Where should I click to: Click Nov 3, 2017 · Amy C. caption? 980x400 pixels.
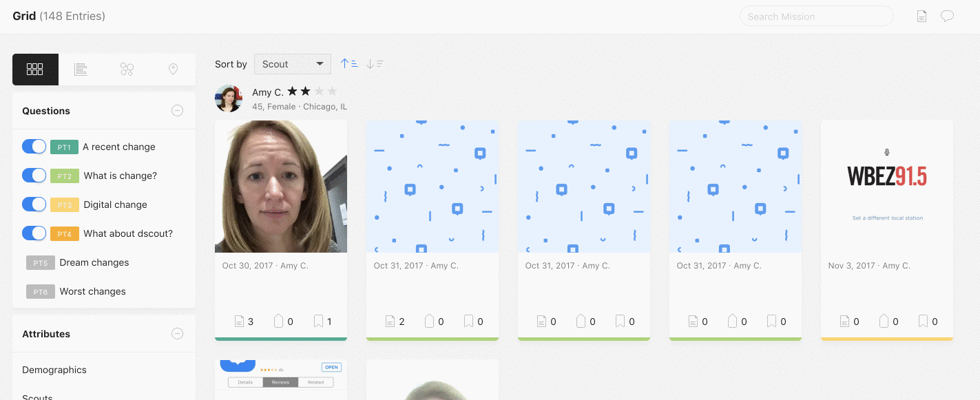click(x=869, y=266)
